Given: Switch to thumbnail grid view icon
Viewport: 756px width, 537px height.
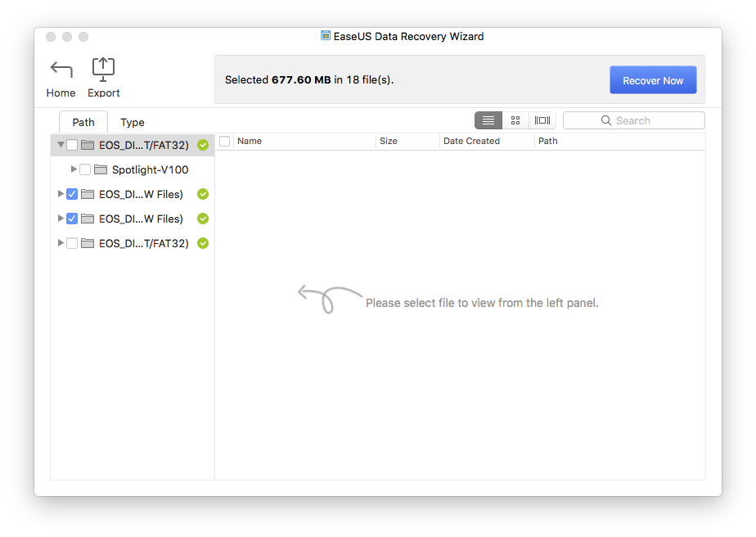Looking at the screenshot, I should pos(515,120).
